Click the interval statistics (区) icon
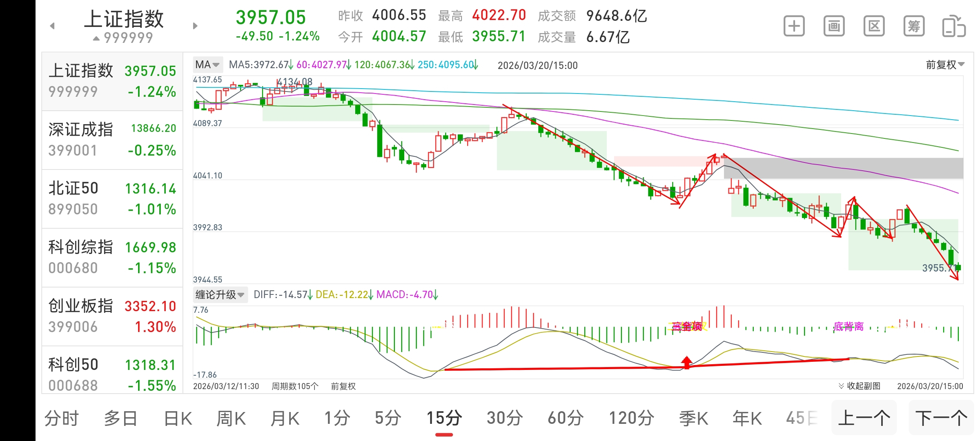The width and height of the screenshot is (980, 441). coord(874,27)
